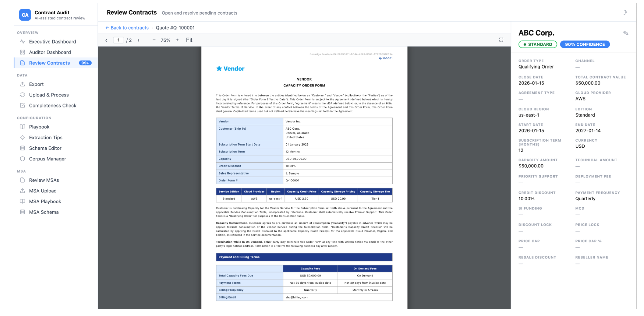The height and width of the screenshot is (316, 644).
Task: Toggle dark mode with the moon icon
Action: click(x=625, y=12)
